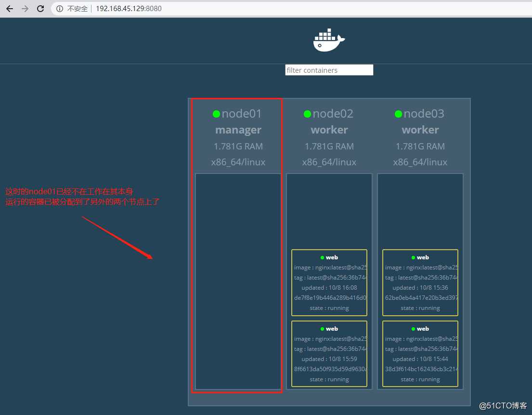This screenshot has width=532, height=415.
Task: Click the circled-i site info icon
Action: [59, 8]
